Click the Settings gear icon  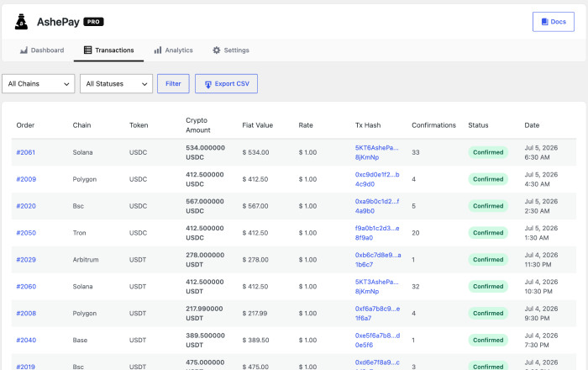click(x=217, y=50)
